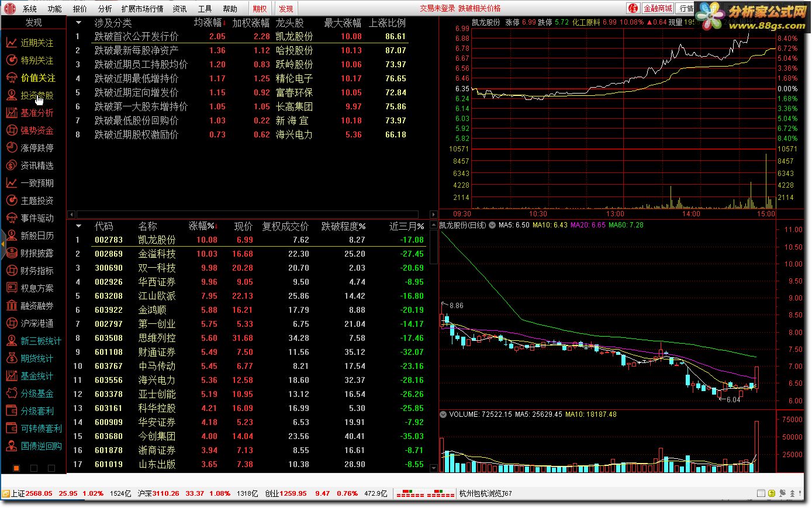Select stock 601108 财通证券
The width and height of the screenshot is (812, 508).
click(x=248, y=352)
